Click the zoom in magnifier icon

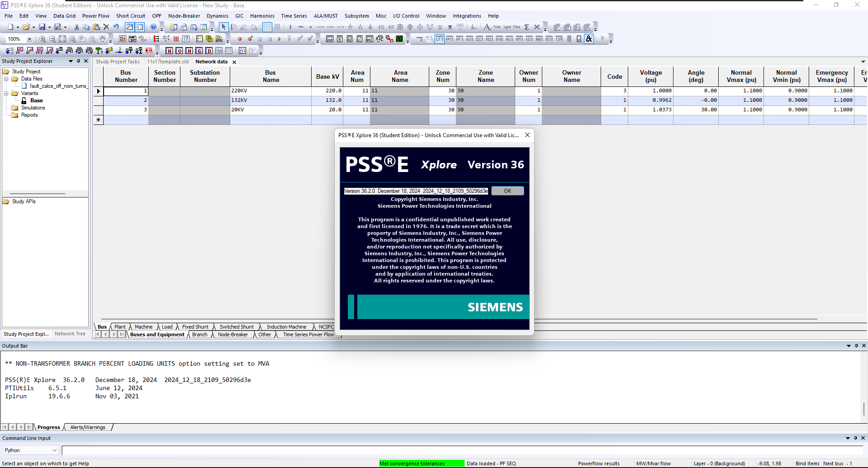click(43, 39)
